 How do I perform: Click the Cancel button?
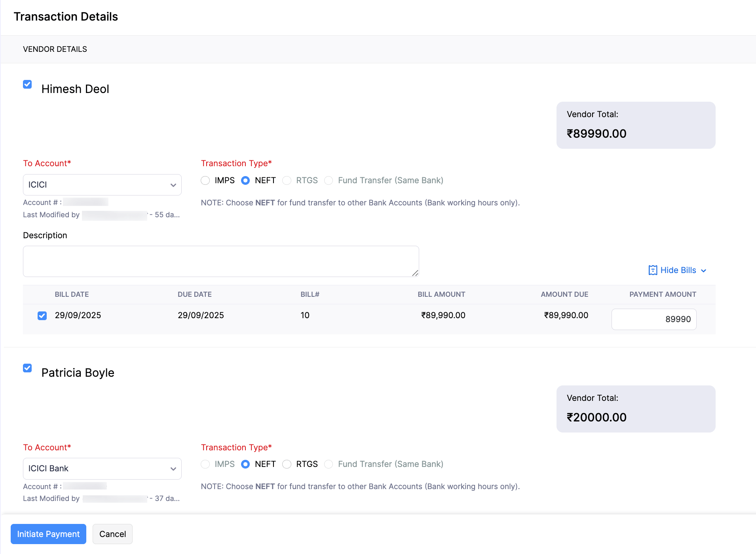click(112, 534)
